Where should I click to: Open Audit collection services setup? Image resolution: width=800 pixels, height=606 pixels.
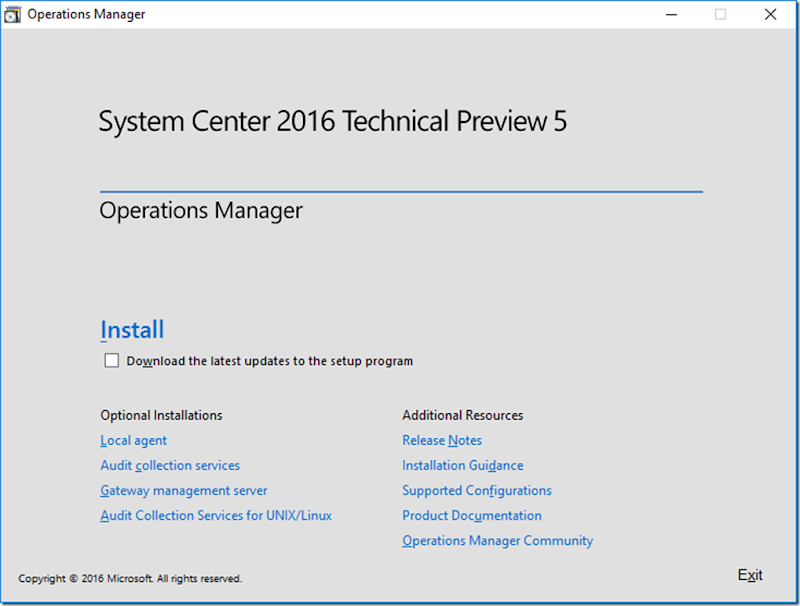point(170,465)
